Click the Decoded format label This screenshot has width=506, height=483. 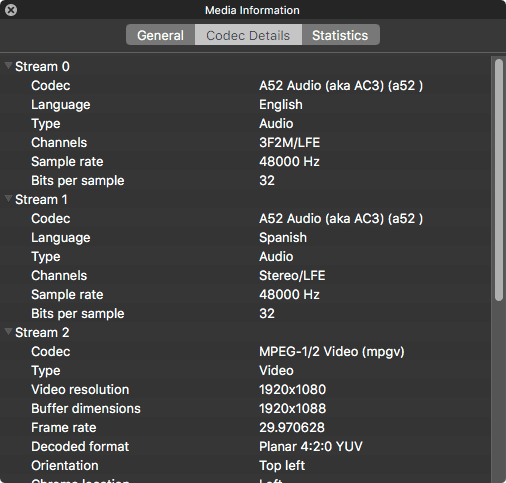click(x=80, y=447)
